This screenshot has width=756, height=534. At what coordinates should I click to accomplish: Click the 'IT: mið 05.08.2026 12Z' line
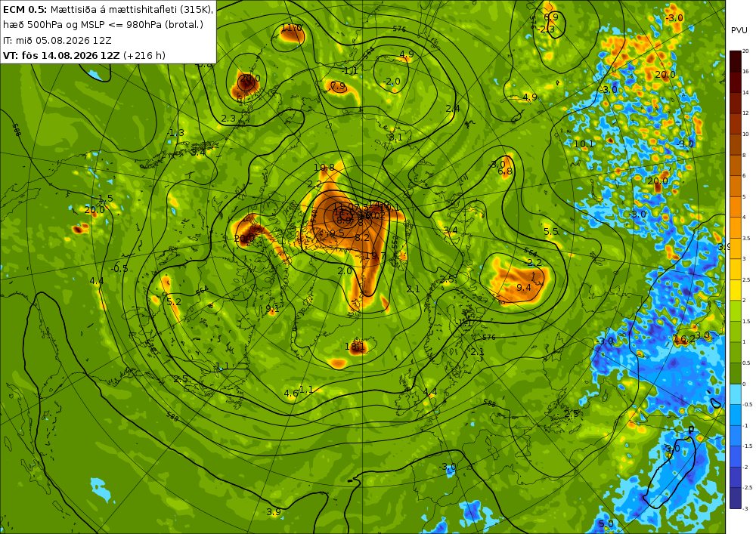click(x=57, y=40)
